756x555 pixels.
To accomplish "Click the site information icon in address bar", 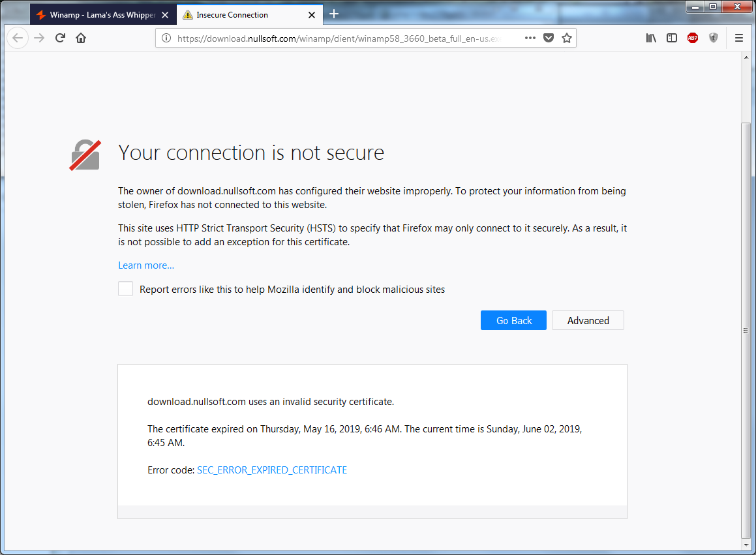I will [166, 38].
